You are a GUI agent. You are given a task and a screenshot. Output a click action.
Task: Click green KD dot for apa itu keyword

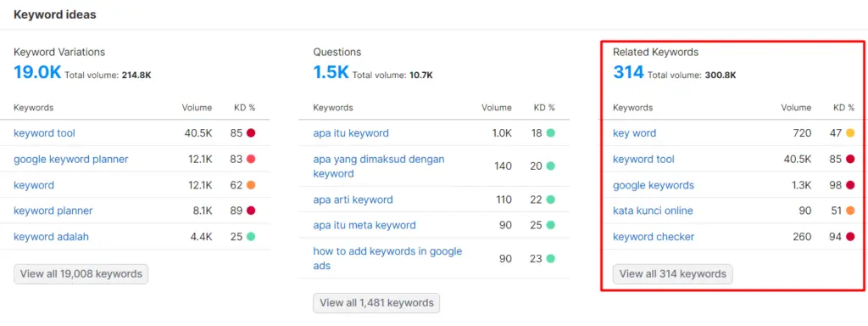point(550,133)
